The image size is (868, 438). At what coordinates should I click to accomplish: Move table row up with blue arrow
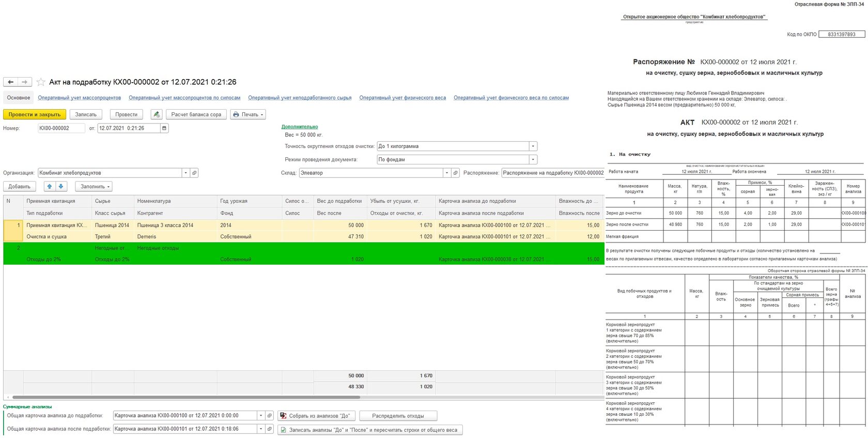[x=50, y=186]
